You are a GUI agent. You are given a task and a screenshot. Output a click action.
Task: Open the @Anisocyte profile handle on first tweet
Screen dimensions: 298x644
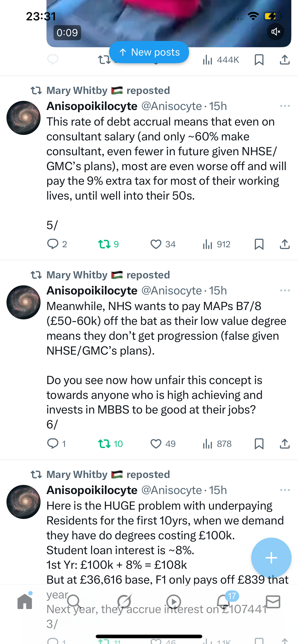[x=172, y=106]
